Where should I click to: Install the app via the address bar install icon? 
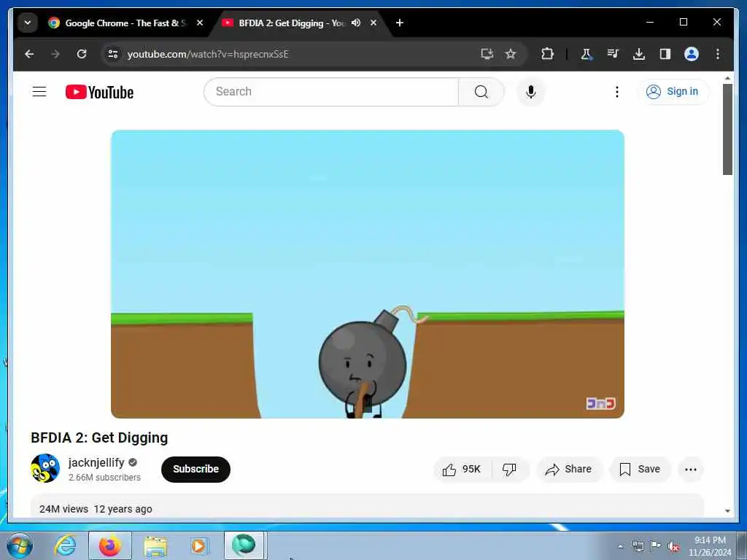[x=487, y=54]
